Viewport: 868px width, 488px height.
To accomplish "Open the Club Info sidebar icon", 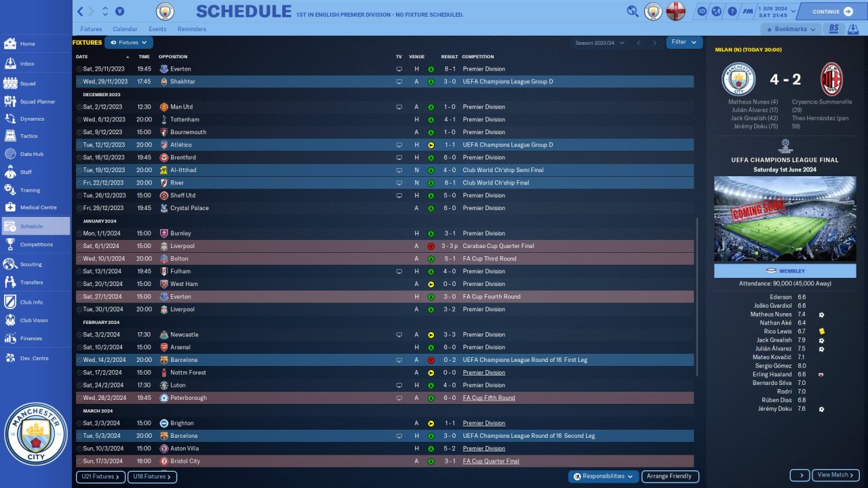I will 10,302.
